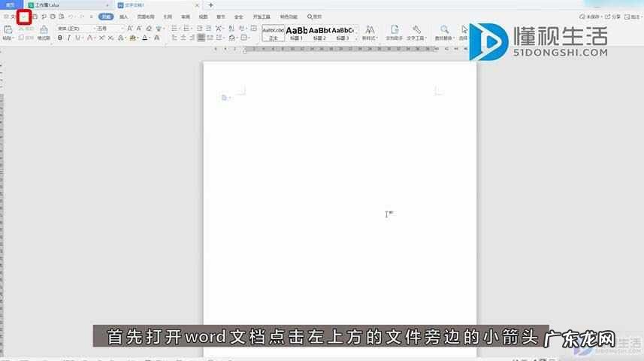Open the Start ribbon tab
The height and width of the screenshot is (361, 644).
(106, 17)
